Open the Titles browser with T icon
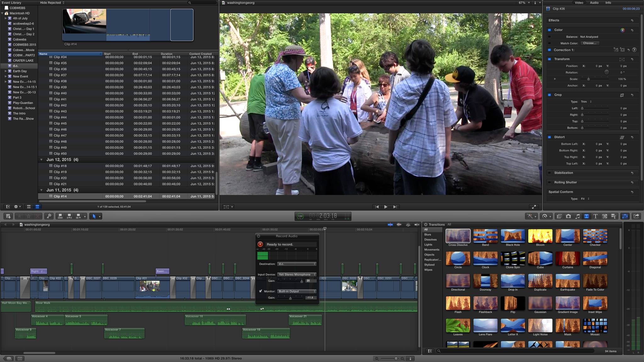 [595, 216]
